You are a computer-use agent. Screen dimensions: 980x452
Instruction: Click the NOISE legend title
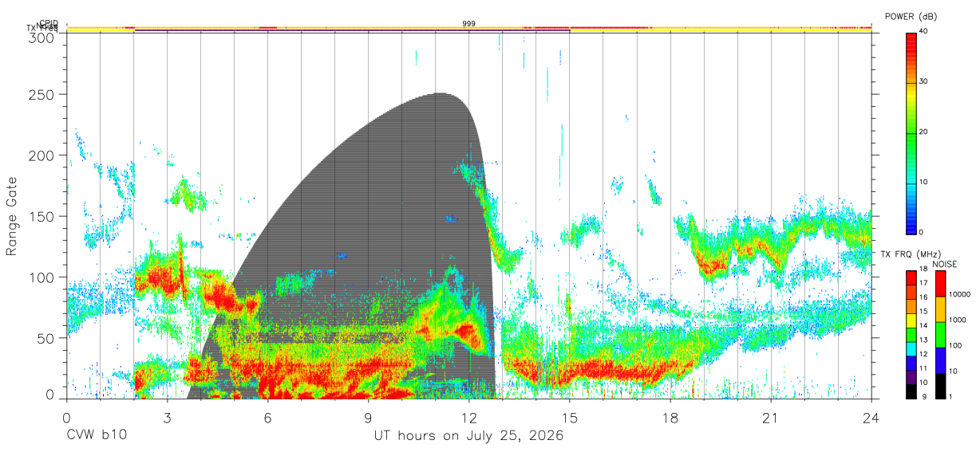tap(945, 264)
